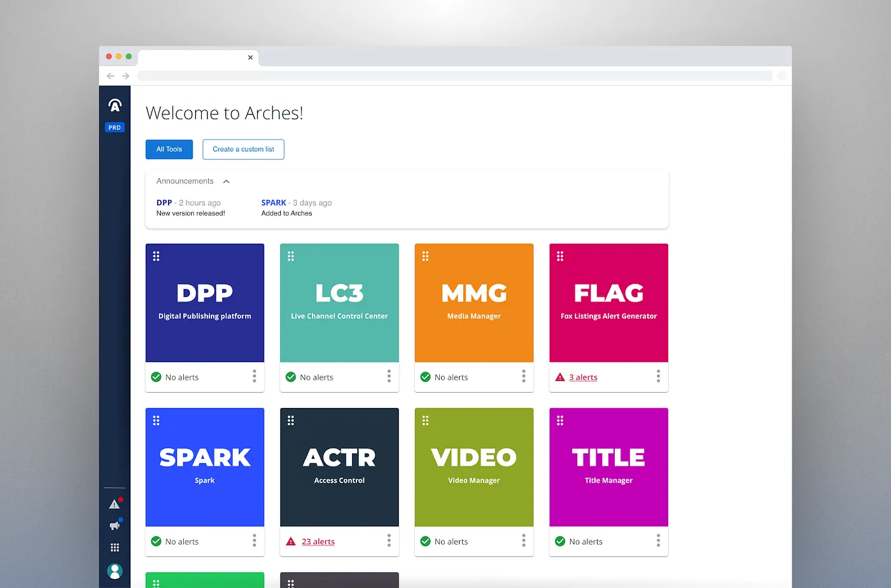Open the VIDEO Video Manager tile

[474, 467]
